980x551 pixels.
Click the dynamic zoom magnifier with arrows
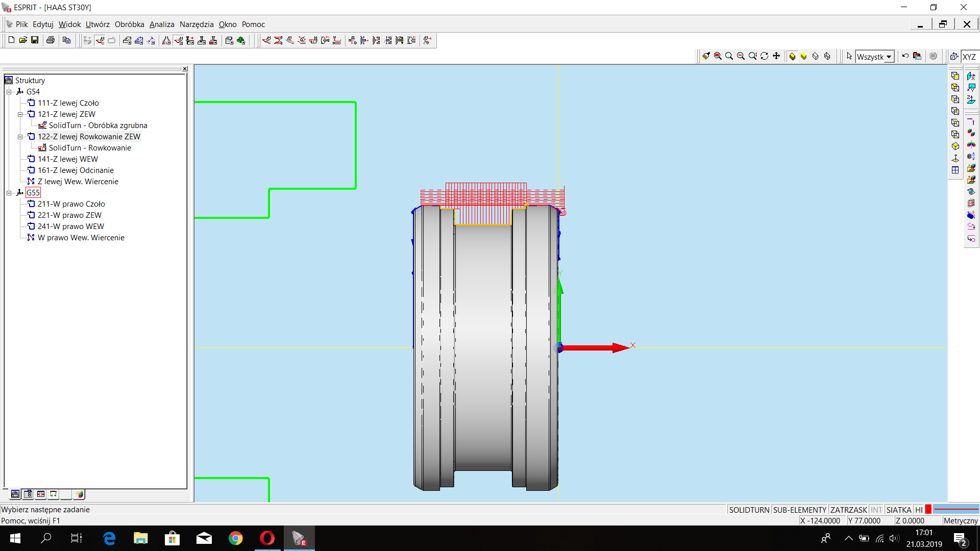752,56
